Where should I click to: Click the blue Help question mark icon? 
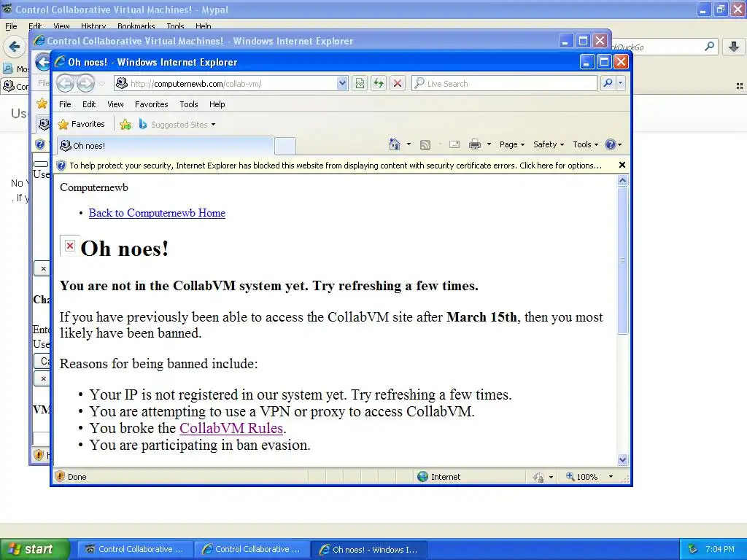611,144
